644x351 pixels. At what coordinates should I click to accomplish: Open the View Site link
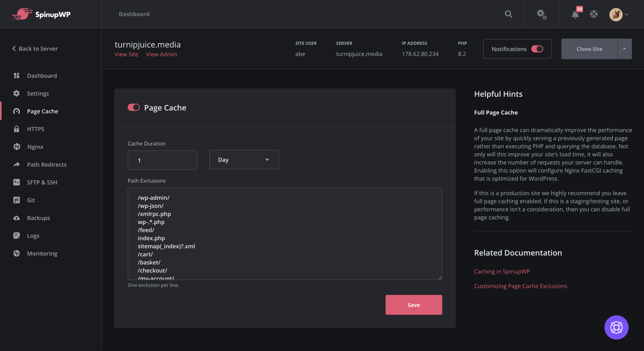126,54
